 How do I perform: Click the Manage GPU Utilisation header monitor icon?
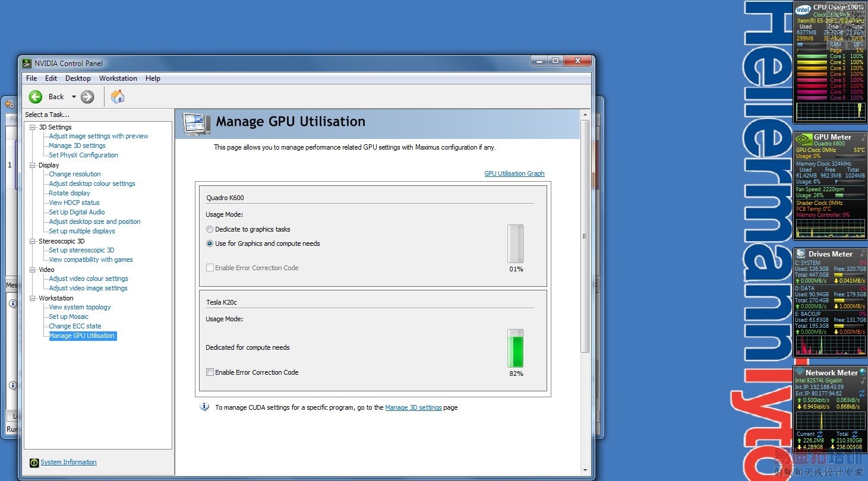tap(197, 124)
